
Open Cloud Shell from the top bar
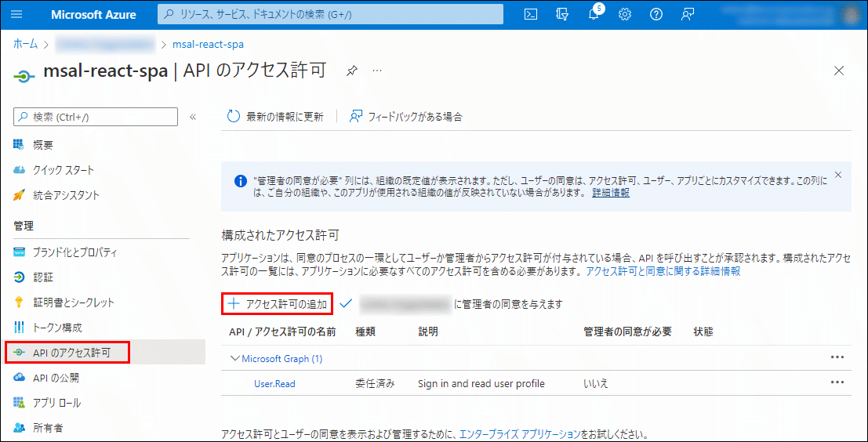(x=531, y=15)
